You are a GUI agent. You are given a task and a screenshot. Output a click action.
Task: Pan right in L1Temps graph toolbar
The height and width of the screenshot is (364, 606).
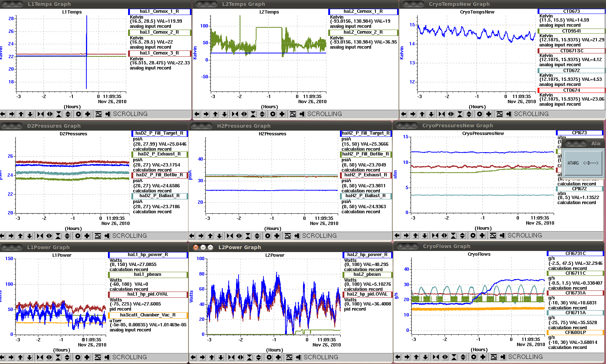tap(12, 114)
